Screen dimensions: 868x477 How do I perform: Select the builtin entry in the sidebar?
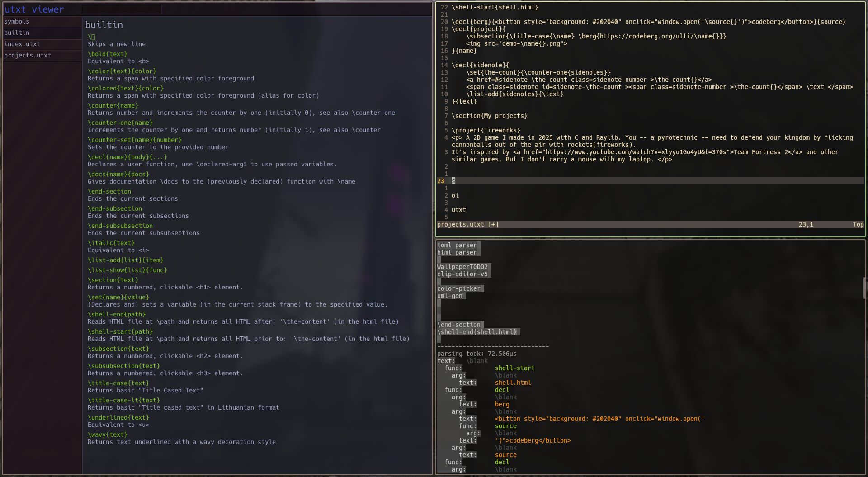17,33
